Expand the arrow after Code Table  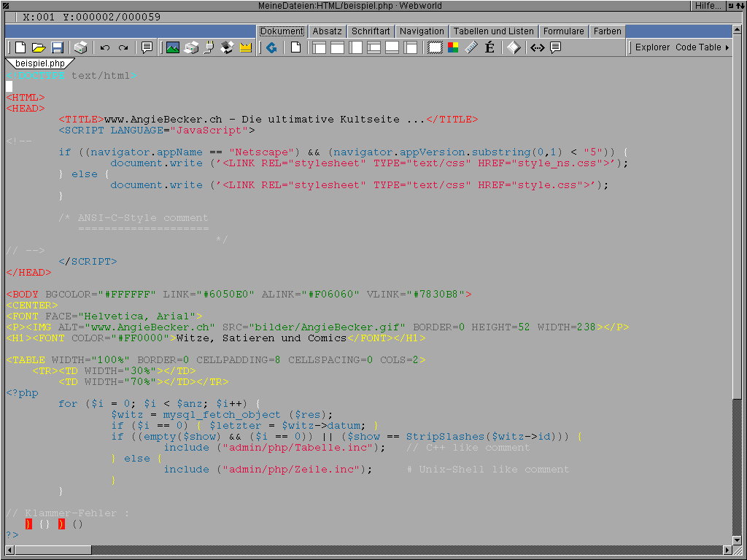click(x=727, y=47)
